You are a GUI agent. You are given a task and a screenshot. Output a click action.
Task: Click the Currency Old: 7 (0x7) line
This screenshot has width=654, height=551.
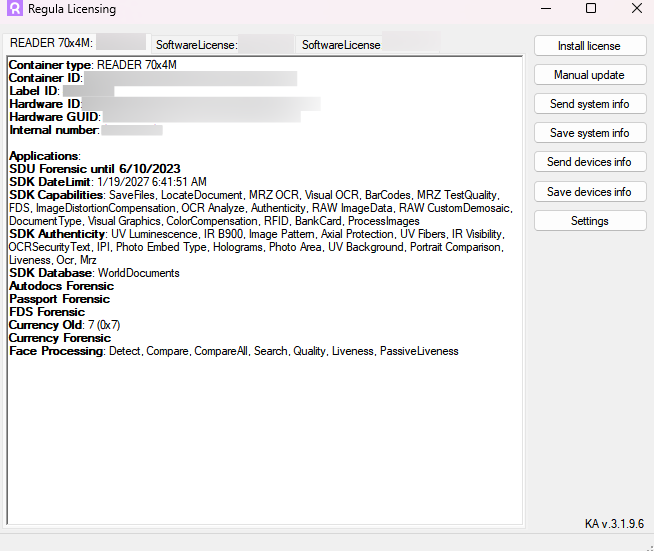tap(65, 325)
